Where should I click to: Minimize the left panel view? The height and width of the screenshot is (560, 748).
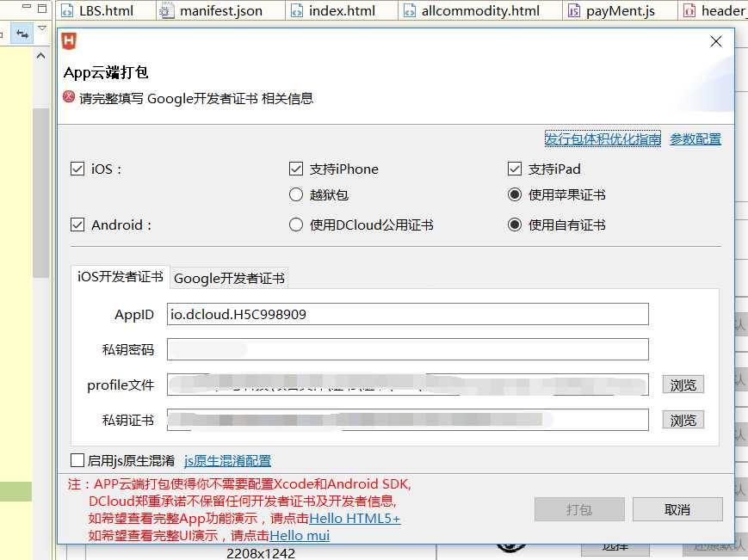pos(27,7)
